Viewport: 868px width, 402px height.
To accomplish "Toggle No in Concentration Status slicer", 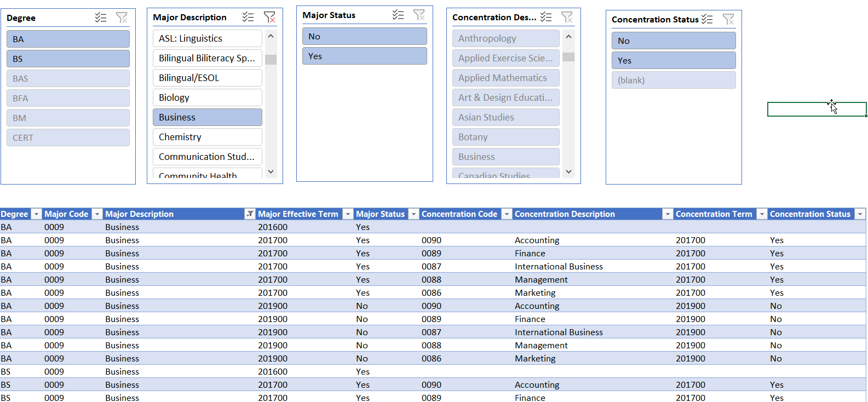I will 673,41.
